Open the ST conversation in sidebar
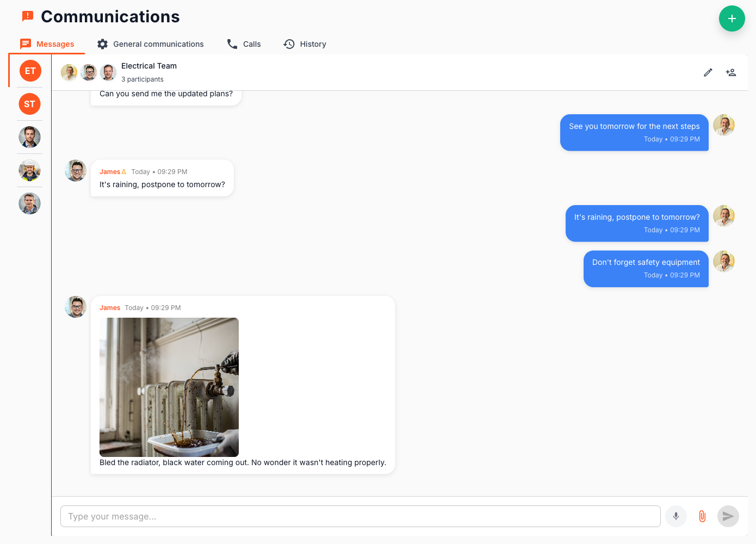This screenshot has height=544, width=756. 30,104
